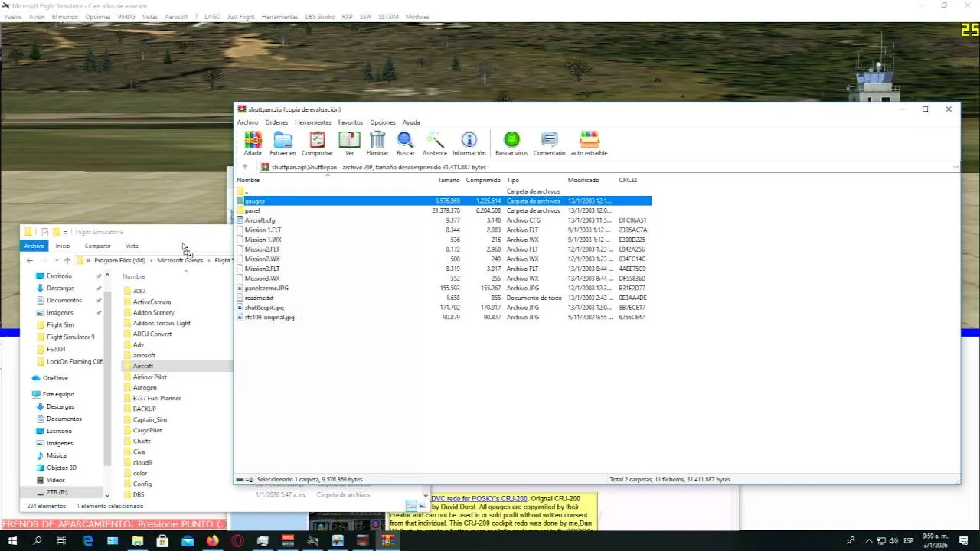Click the Buscar magnifier icon
Viewport: 980px width, 551px height.
(405, 143)
